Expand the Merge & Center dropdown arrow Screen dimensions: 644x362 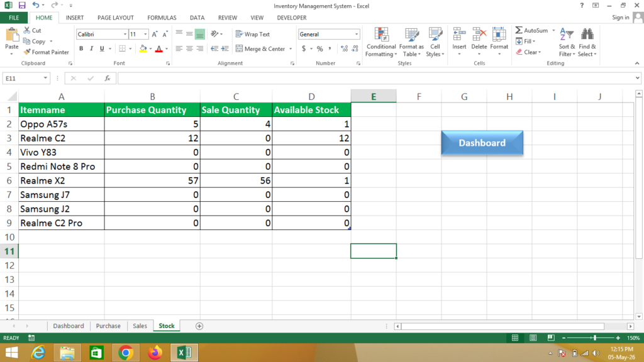pyautogui.click(x=291, y=49)
